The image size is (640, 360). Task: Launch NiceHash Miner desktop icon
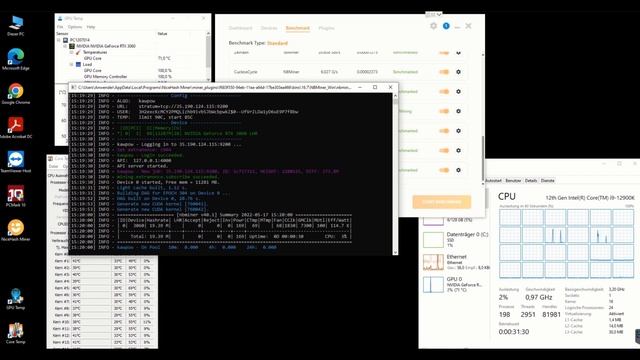pyautogui.click(x=16, y=230)
